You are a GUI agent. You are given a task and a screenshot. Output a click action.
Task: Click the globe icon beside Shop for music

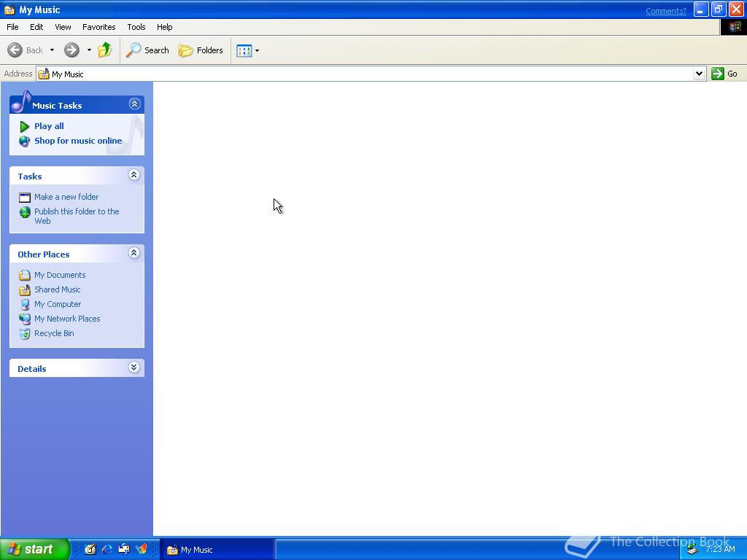[x=24, y=141]
